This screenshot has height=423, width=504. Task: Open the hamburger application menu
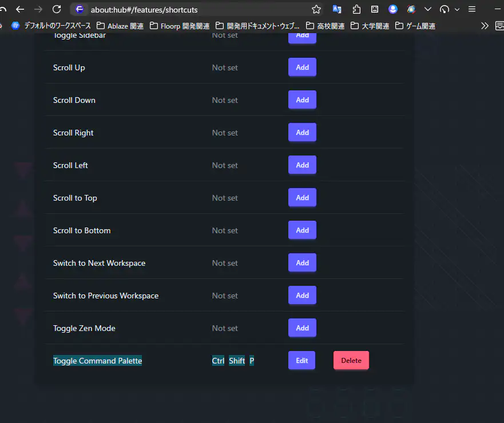tap(472, 9)
